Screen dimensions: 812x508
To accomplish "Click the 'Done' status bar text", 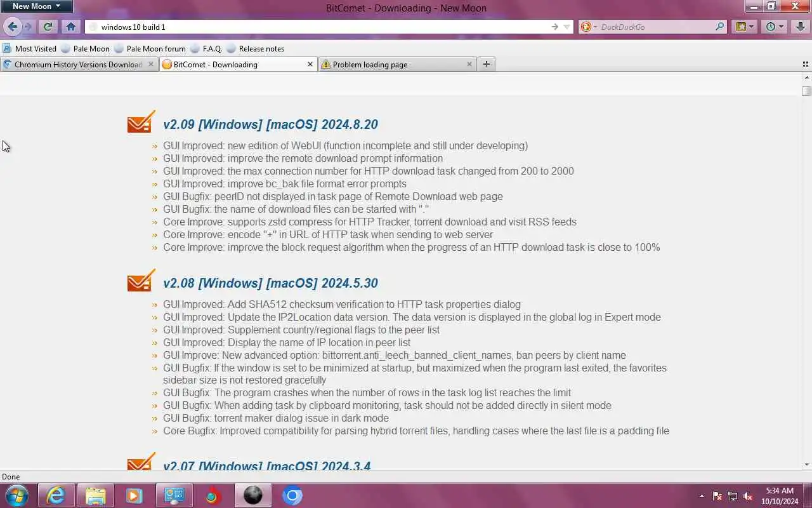I will pyautogui.click(x=11, y=476).
